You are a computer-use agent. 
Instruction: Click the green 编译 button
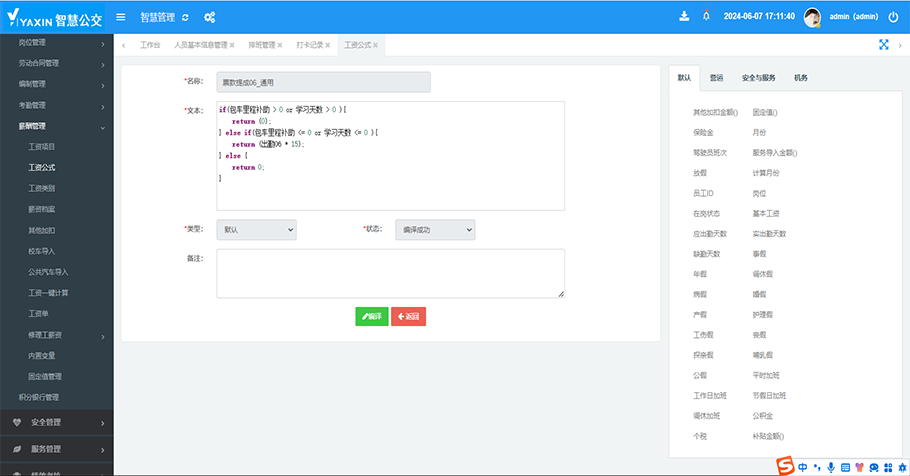pos(371,316)
